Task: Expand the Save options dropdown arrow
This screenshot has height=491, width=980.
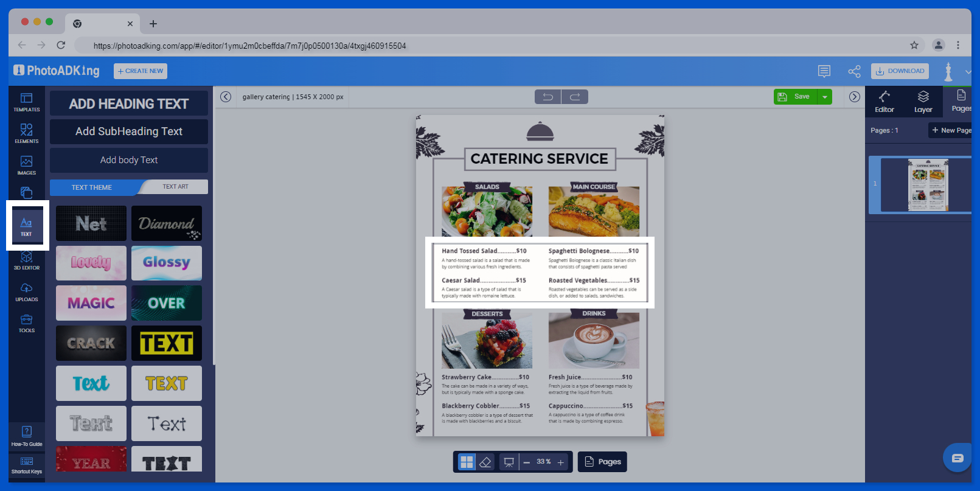Action: 825,97
